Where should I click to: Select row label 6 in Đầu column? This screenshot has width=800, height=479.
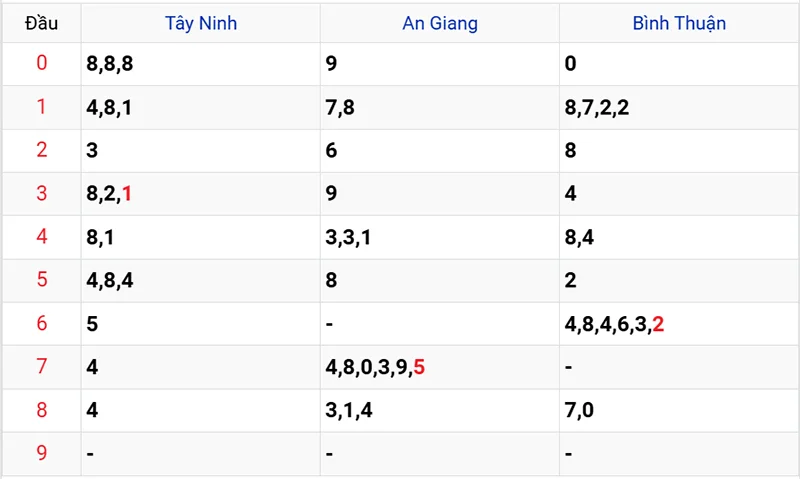41,324
